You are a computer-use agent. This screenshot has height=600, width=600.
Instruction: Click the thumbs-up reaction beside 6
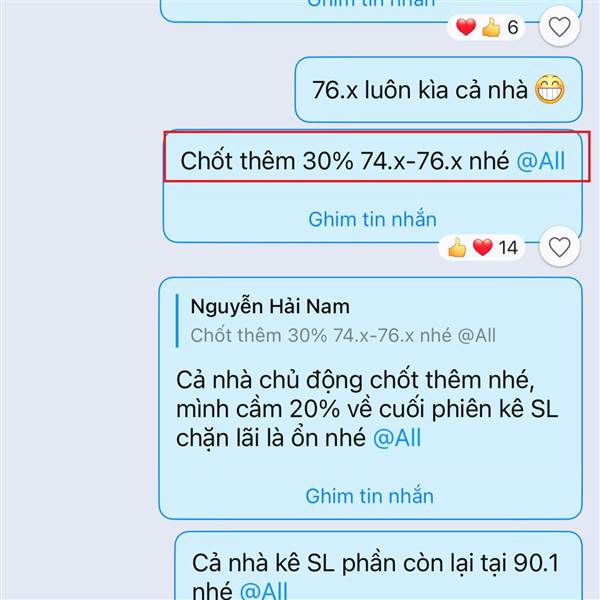[491, 27]
